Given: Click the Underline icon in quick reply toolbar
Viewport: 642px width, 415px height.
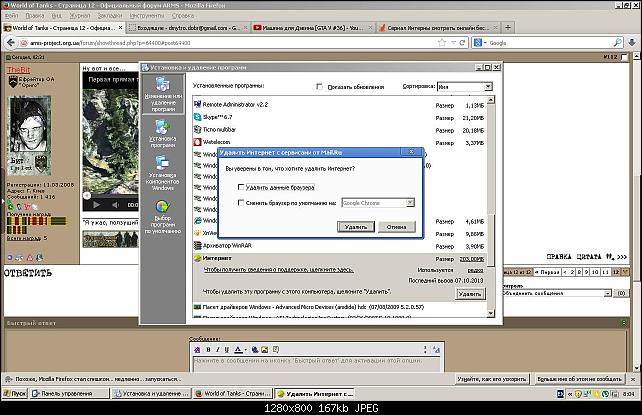Looking at the screenshot, I should coord(226,350).
